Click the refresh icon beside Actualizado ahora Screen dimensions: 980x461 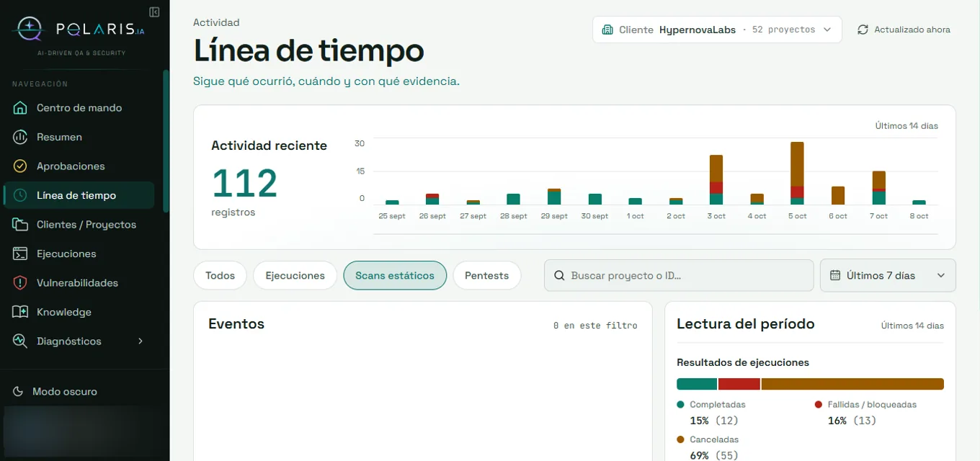(863, 30)
